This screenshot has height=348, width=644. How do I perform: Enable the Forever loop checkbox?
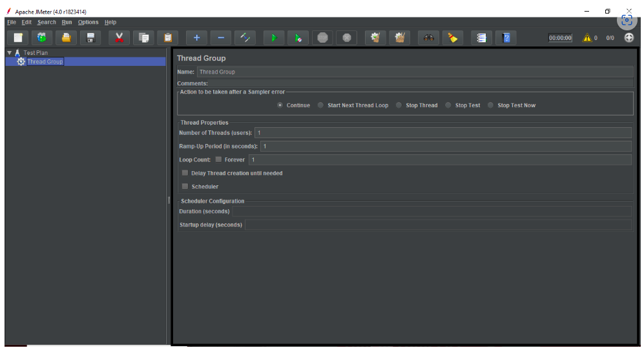coord(218,159)
